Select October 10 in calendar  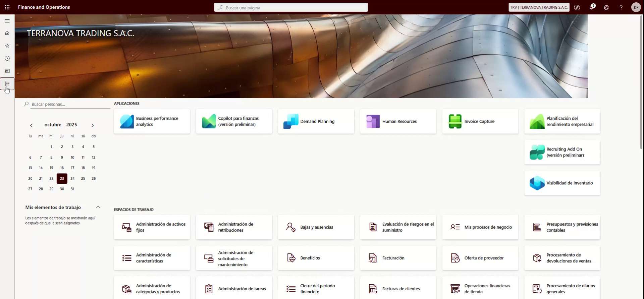point(72,158)
